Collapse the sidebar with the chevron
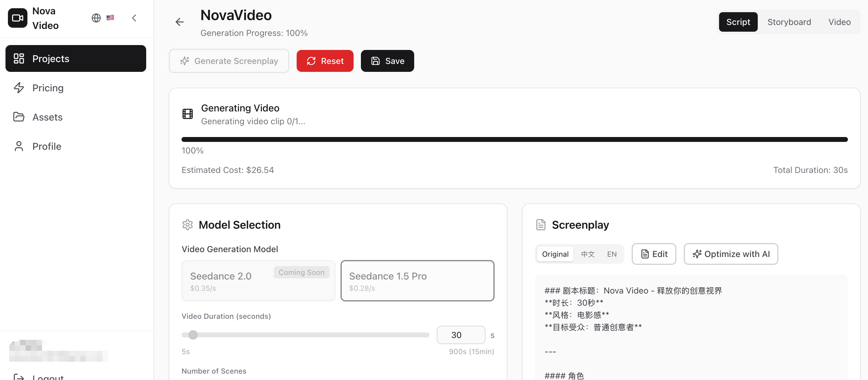This screenshot has width=868, height=380. point(134,18)
